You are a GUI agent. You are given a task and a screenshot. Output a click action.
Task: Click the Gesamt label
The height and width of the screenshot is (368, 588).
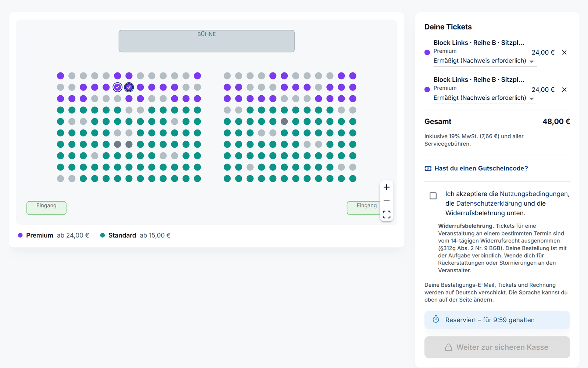click(x=438, y=122)
